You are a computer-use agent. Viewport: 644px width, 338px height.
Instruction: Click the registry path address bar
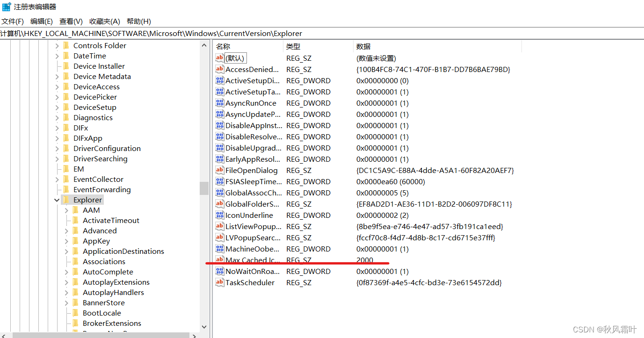322,34
